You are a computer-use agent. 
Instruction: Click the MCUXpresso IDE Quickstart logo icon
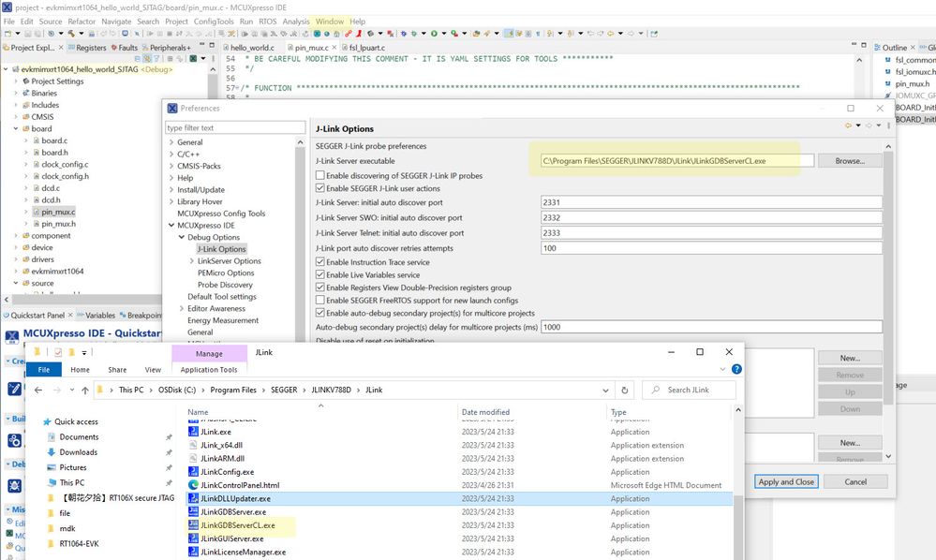tap(12, 336)
